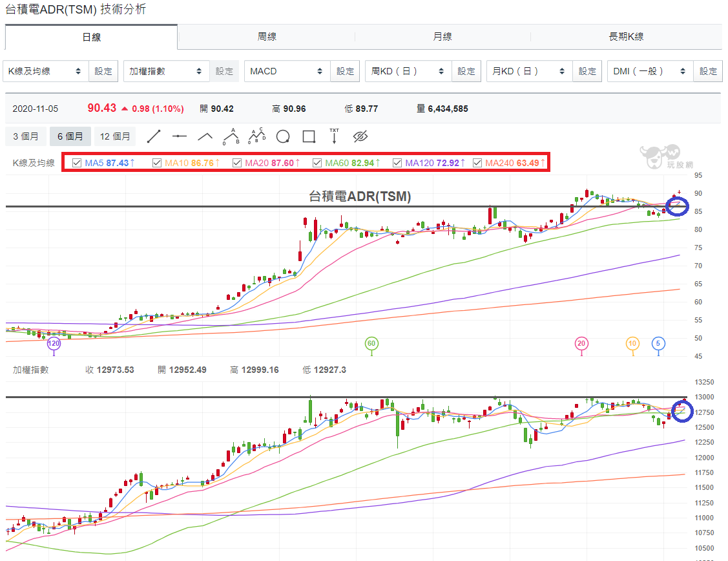The height and width of the screenshot is (561, 728).
Task: Open 設定 for 月KD (日)
Action: 587,71
